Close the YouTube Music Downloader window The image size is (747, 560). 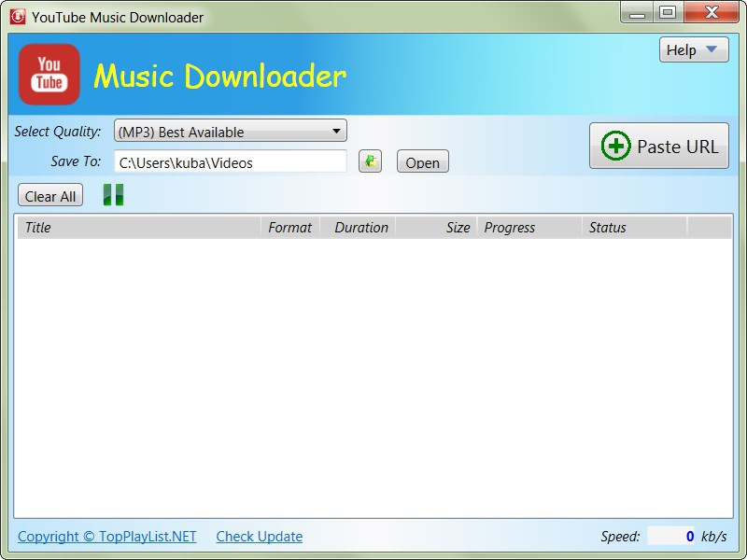pos(712,13)
